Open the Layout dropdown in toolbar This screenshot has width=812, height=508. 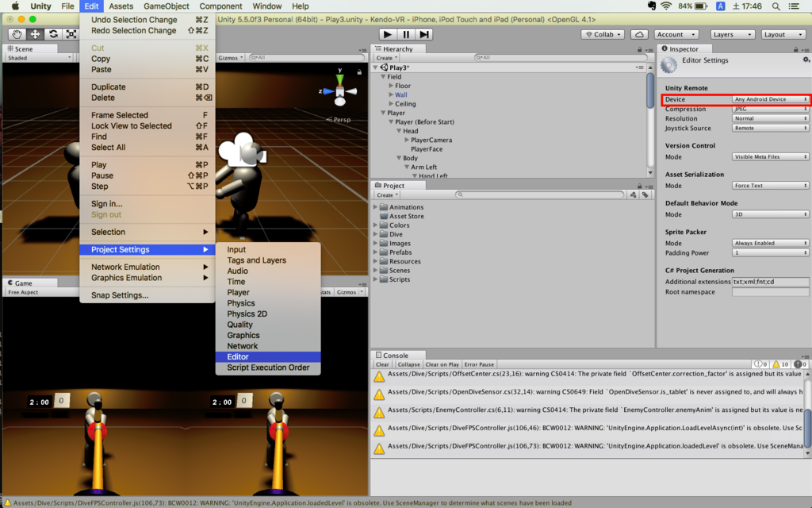tap(783, 34)
